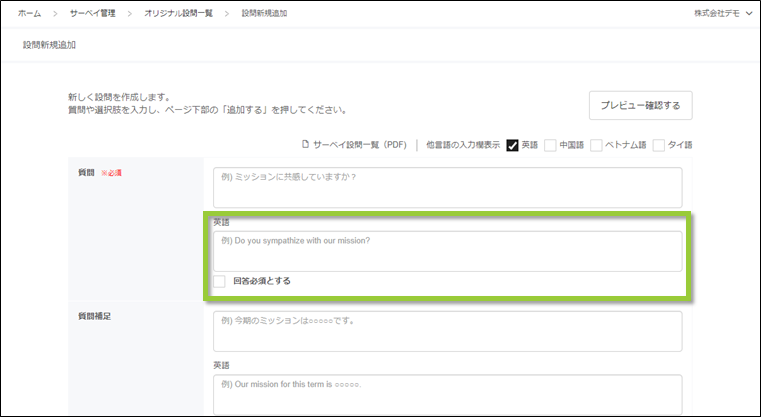Click the 質問補足 row label
The width and height of the screenshot is (761, 417).
95,316
